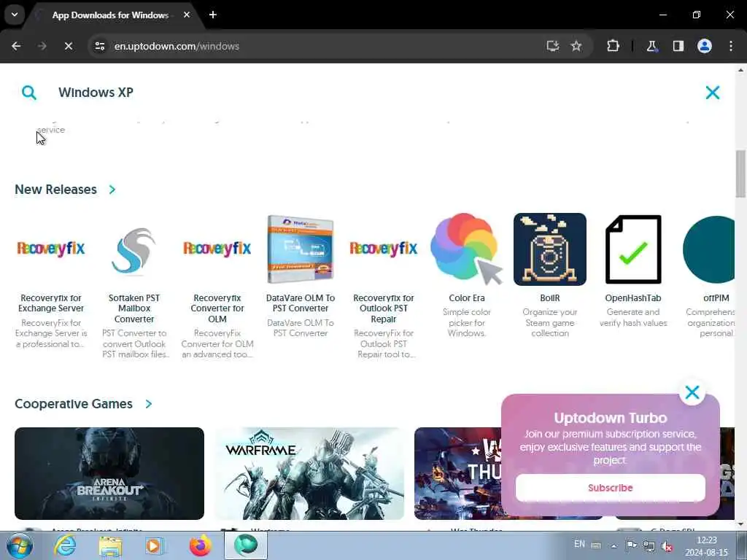This screenshot has width=747, height=560.
Task: Click the address bar URL
Action: click(x=177, y=46)
